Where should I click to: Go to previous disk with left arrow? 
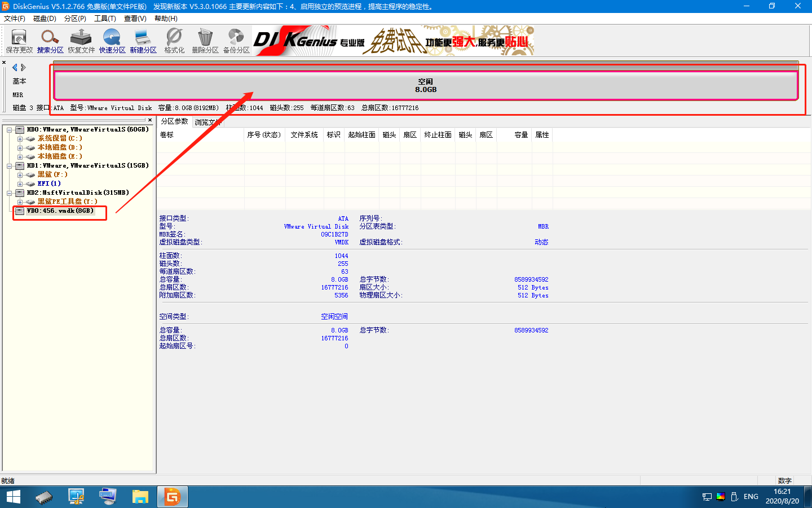pos(15,67)
